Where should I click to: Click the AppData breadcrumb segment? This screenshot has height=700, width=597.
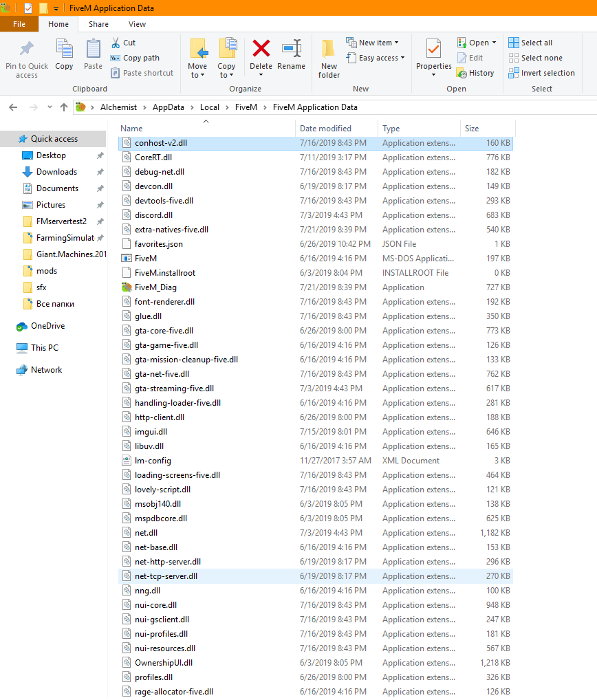169,107
